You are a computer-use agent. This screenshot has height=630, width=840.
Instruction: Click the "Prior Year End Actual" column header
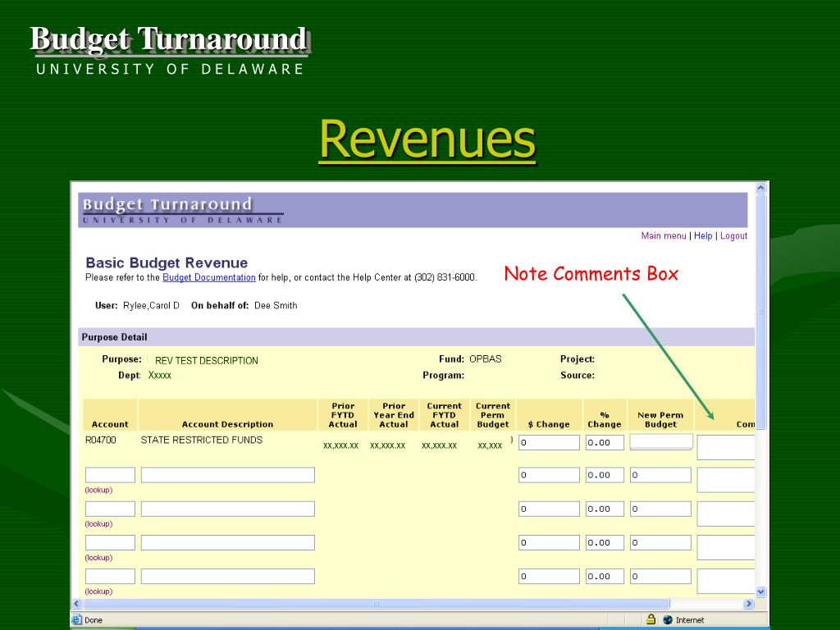(394, 415)
